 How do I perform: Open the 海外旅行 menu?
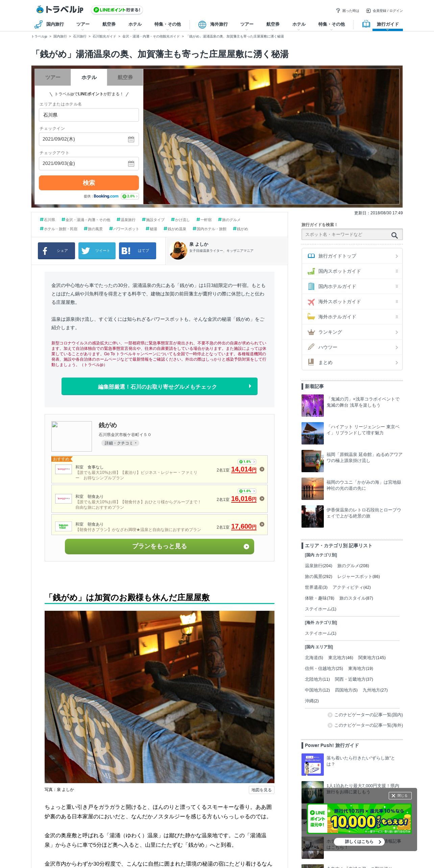tap(213, 24)
